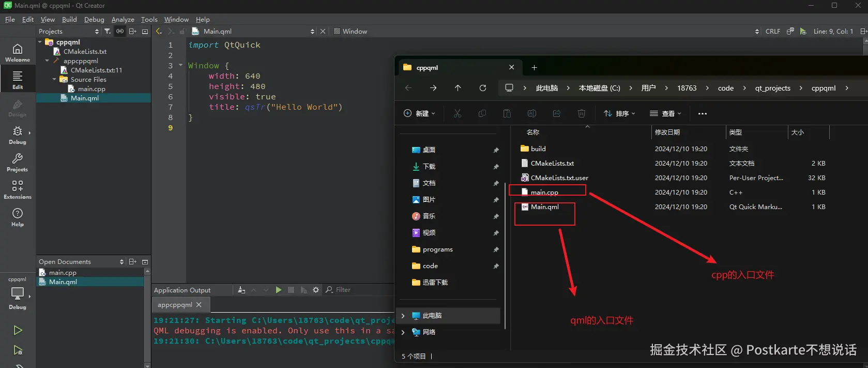This screenshot has width=868, height=368.
Task: Start debugging with Run-with-bug arrow
Action: point(18,350)
